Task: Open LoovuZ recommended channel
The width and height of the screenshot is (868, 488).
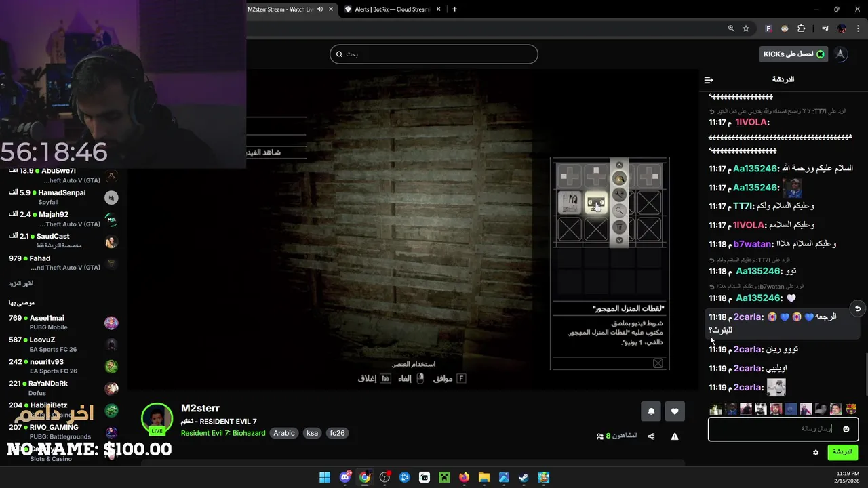Action: 64,344
